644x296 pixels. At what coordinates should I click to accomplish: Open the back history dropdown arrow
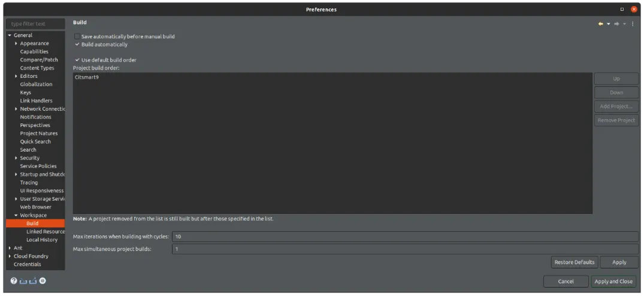click(608, 24)
